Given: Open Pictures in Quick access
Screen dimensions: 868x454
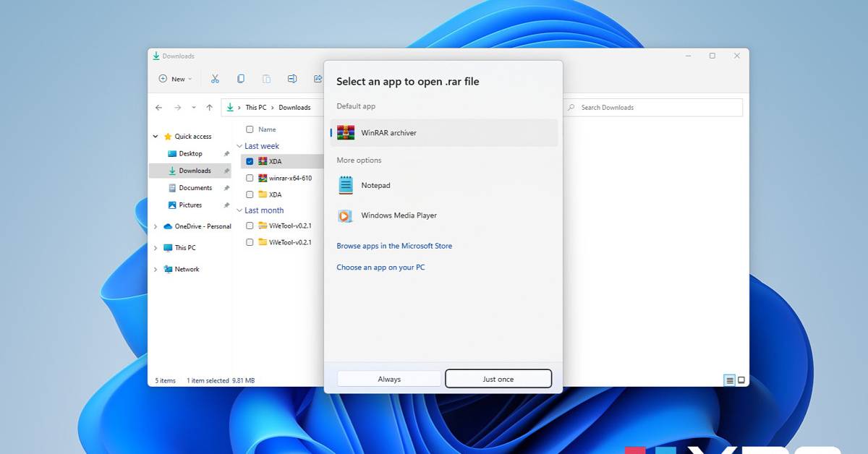Looking at the screenshot, I should (190, 205).
